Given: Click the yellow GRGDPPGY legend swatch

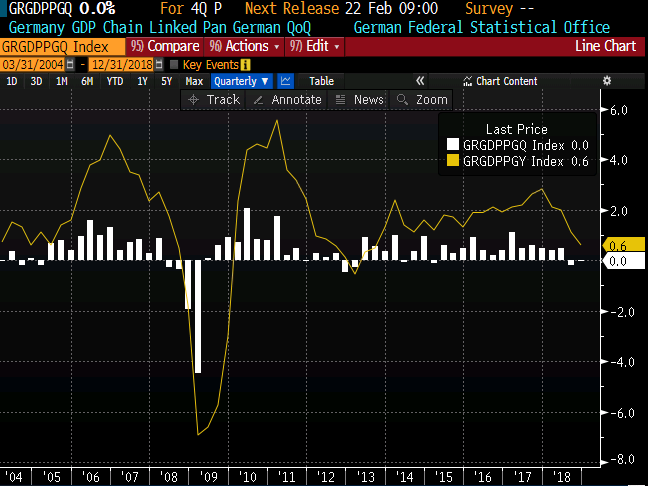Looking at the screenshot, I should [453, 160].
